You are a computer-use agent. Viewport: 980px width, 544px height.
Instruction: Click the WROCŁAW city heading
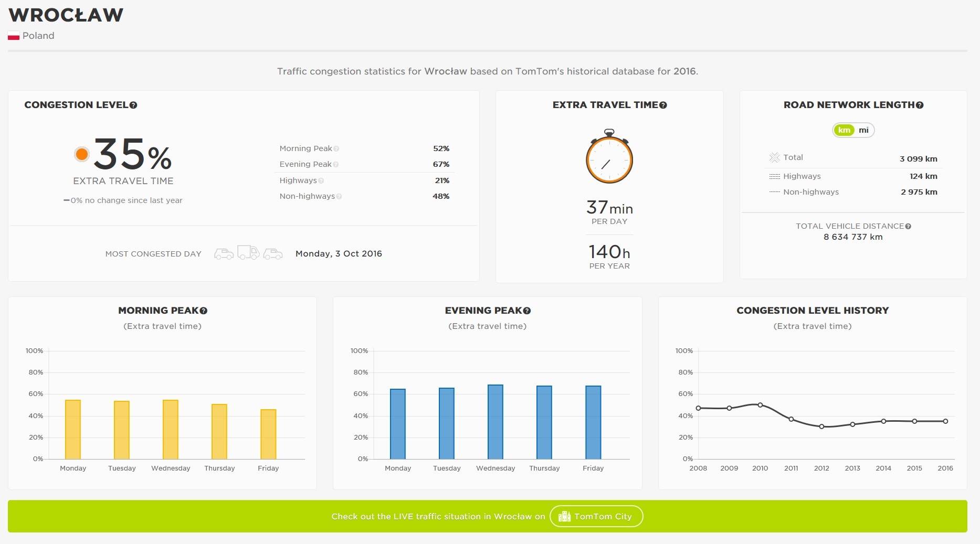tap(66, 15)
